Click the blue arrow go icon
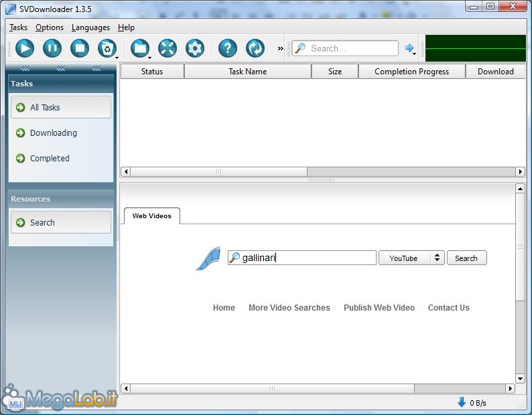This screenshot has height=415, width=532. tap(409, 48)
